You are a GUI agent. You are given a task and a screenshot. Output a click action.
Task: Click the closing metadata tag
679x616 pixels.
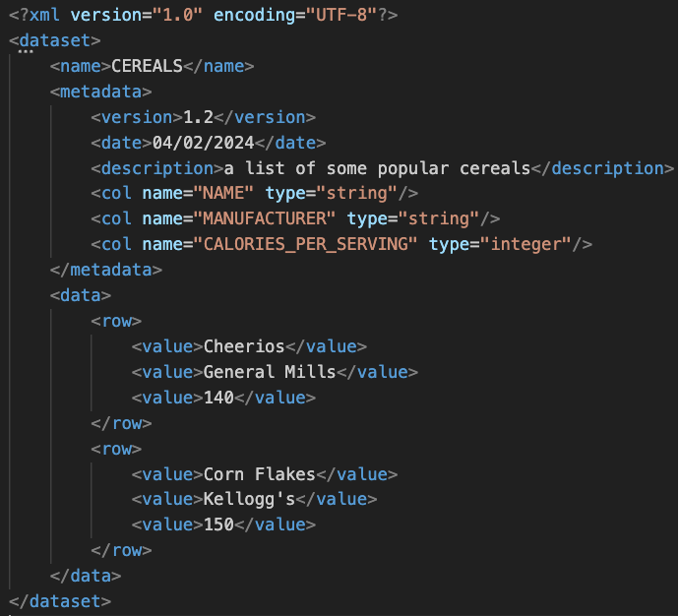(105, 269)
